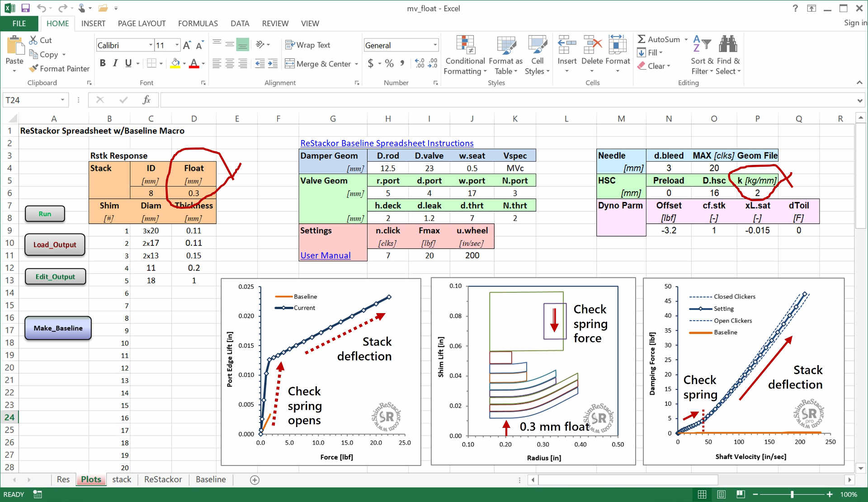Click the Format Painter brush icon
This screenshot has height=502, width=868.
coord(33,69)
